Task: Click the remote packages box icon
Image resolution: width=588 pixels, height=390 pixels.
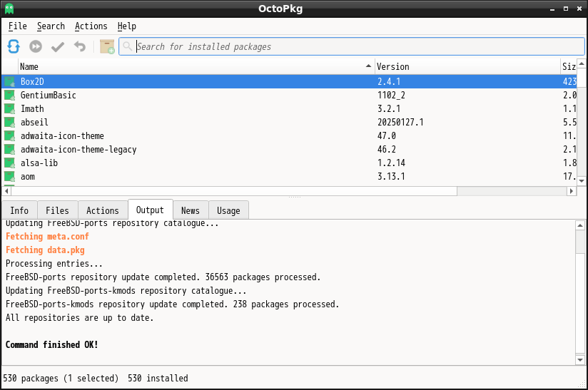Action: point(107,46)
